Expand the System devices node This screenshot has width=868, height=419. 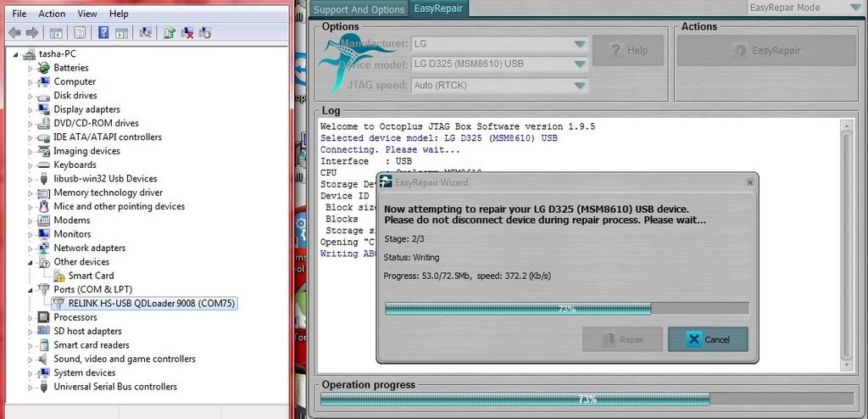(x=31, y=373)
